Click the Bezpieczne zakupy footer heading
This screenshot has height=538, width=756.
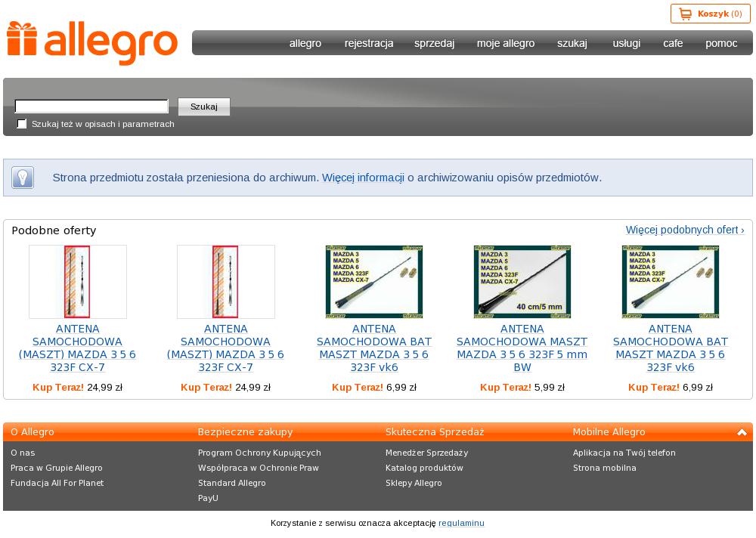click(246, 432)
